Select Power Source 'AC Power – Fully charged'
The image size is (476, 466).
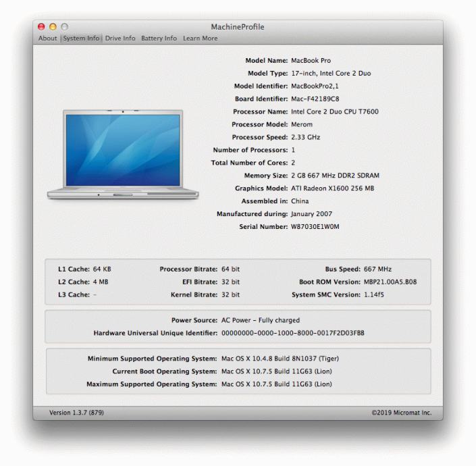tap(261, 320)
